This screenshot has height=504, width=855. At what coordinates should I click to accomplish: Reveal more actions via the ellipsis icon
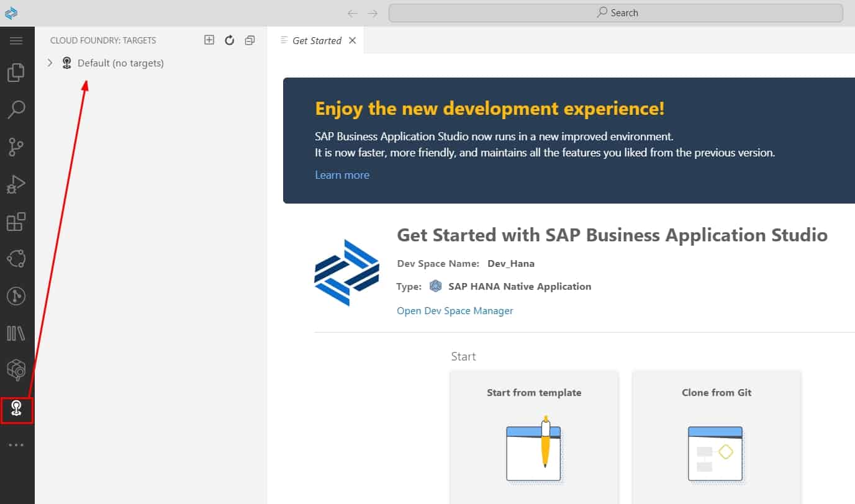coord(17,444)
